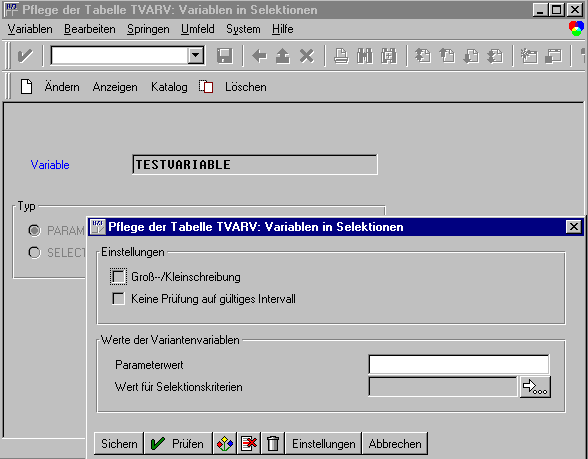
Task: Tick Keine Prüfung auf gültiges Intervall
Action: pyautogui.click(x=118, y=299)
